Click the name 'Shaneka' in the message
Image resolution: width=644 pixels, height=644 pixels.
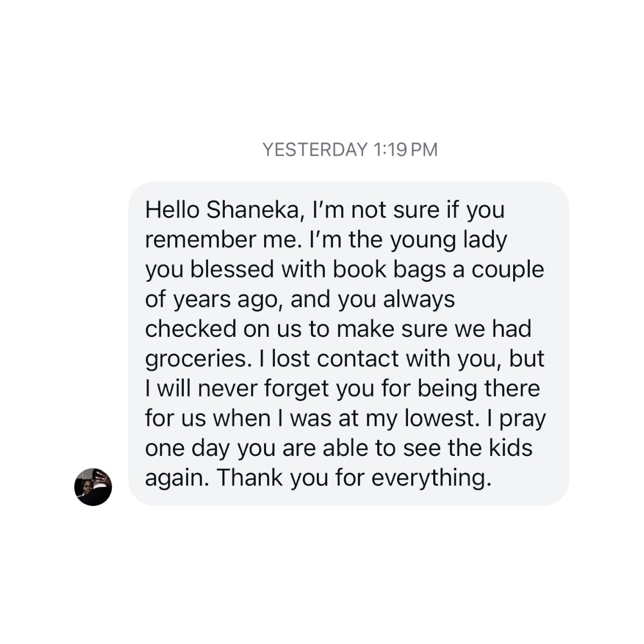[252, 210]
